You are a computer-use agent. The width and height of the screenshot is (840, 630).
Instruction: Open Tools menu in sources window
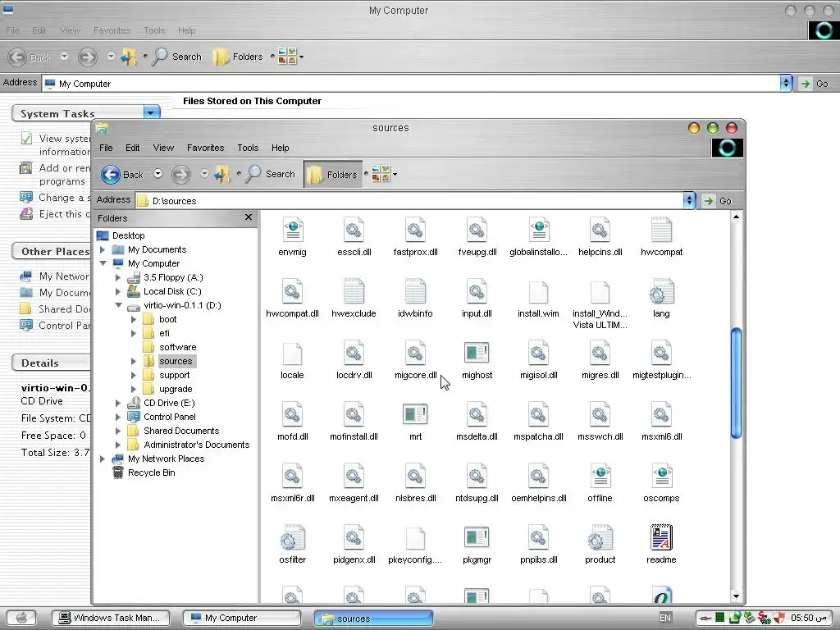[248, 148]
